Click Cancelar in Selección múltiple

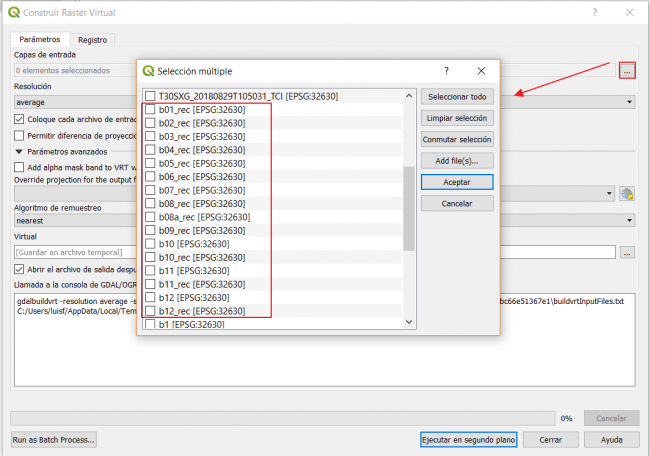pyautogui.click(x=457, y=204)
